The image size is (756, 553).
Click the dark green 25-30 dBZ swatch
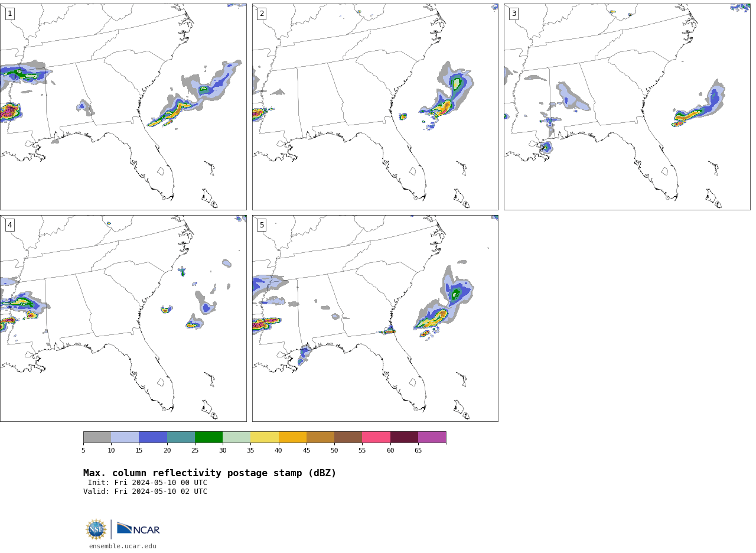pos(208,437)
